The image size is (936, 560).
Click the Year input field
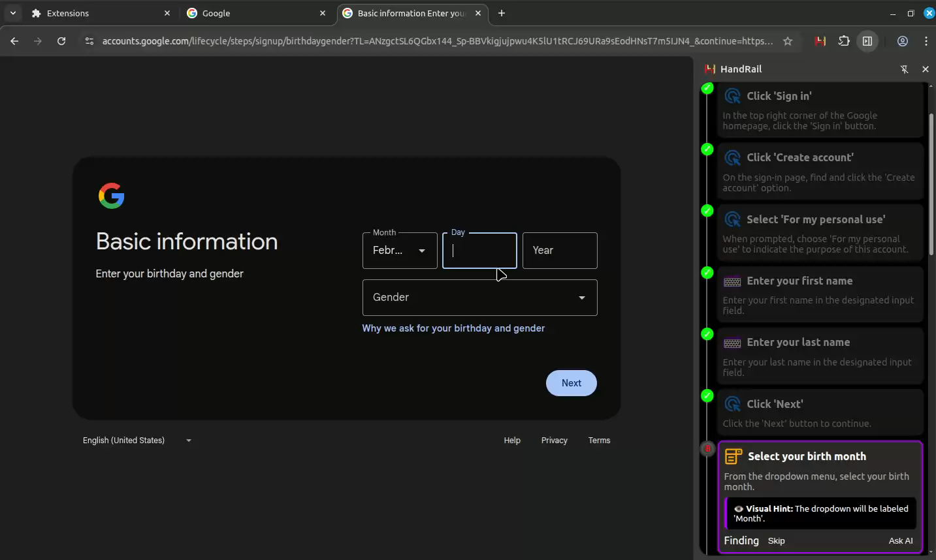pyautogui.click(x=560, y=251)
